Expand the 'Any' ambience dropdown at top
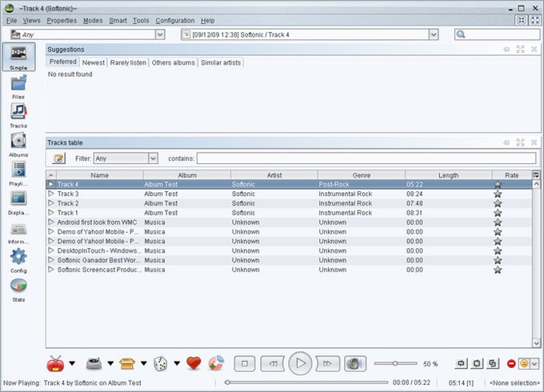 pyautogui.click(x=159, y=34)
